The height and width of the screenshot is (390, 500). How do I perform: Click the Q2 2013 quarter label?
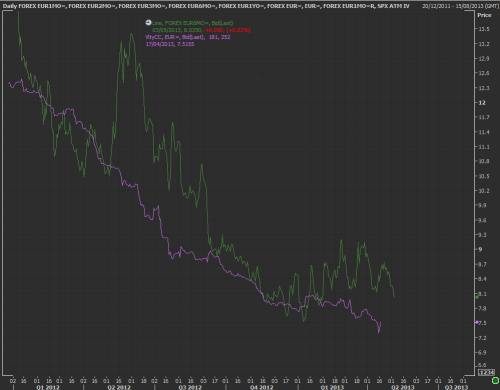click(403, 387)
